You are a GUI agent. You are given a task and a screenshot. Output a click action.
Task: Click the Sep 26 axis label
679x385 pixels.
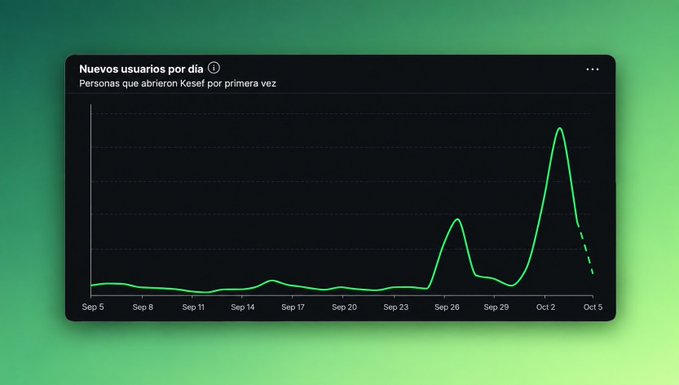point(447,307)
